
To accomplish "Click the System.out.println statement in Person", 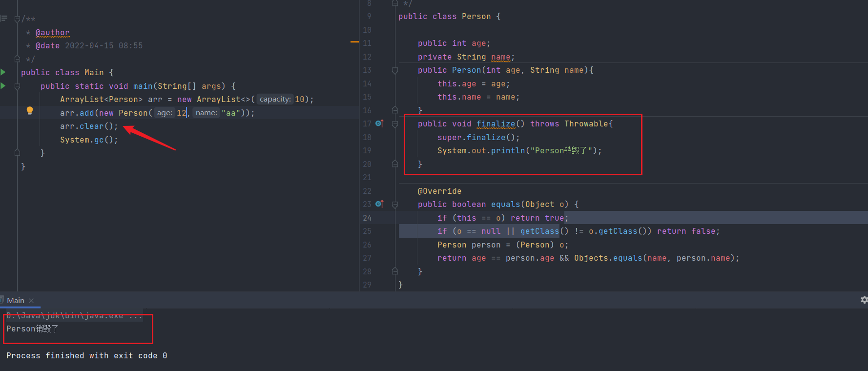I will [x=519, y=151].
